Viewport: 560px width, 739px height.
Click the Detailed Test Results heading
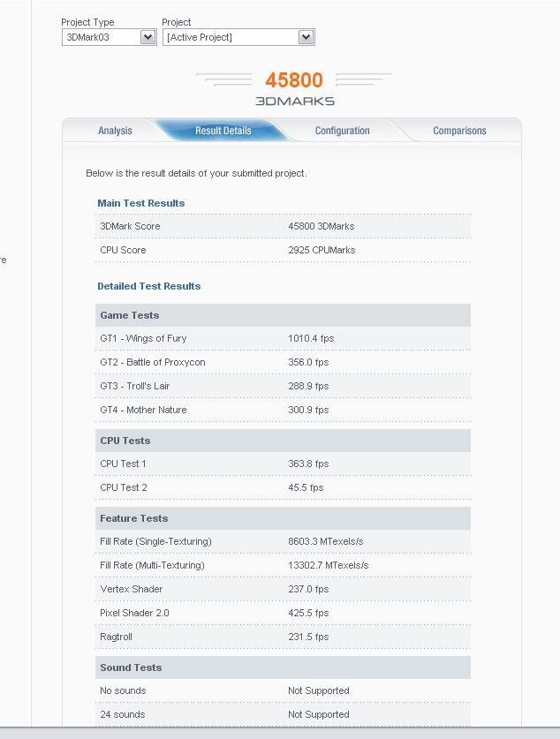(149, 286)
